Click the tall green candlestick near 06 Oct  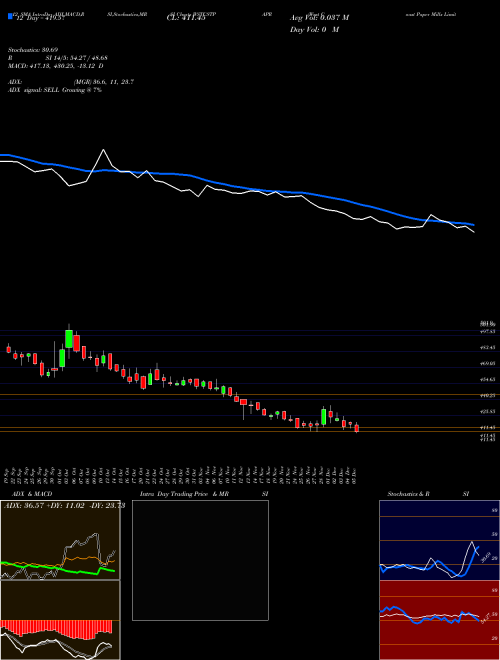tap(69, 339)
